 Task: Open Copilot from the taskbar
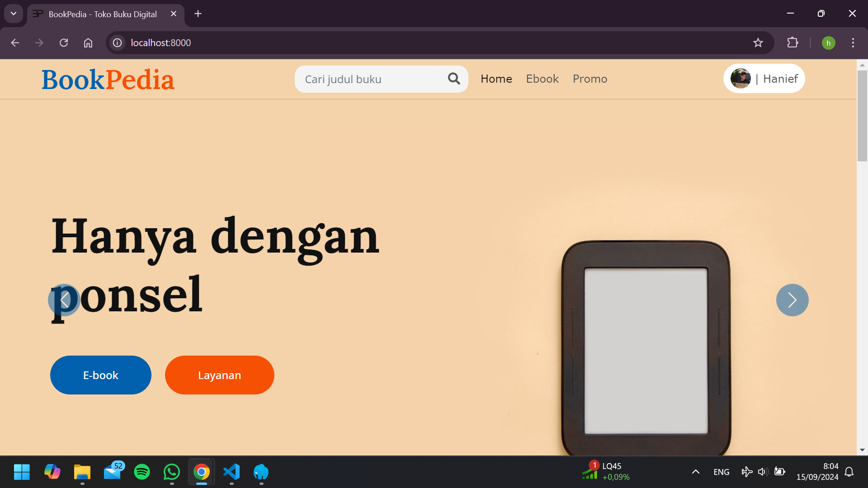pos(52,471)
